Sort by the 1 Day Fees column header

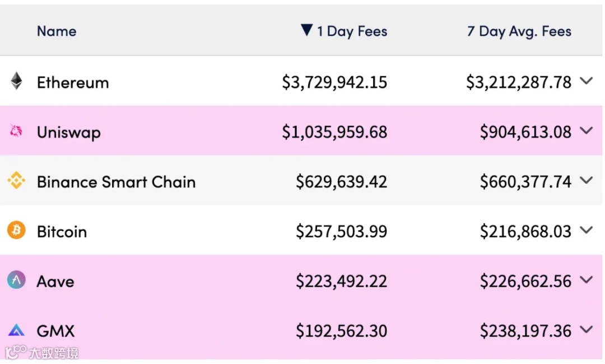(x=352, y=31)
